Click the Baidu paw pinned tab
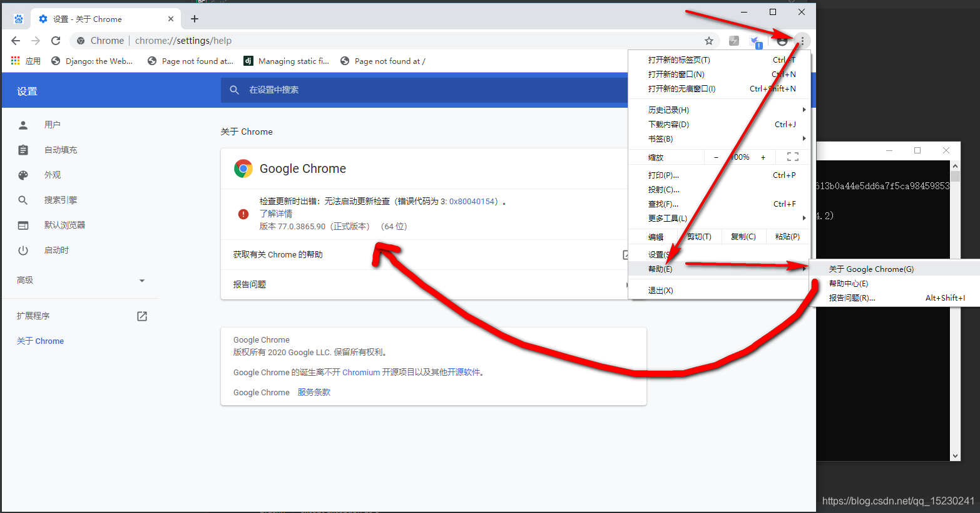980x513 pixels. coord(19,19)
